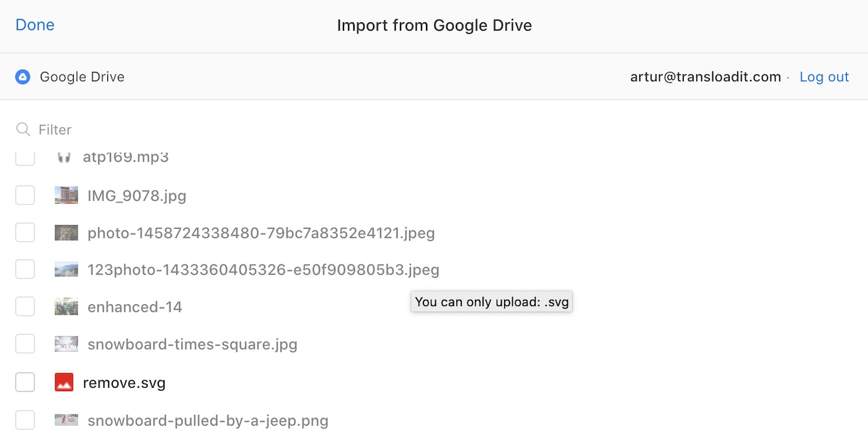
Task: Click the snowboard-times-square.jpg thumbnail
Action: coord(66,344)
